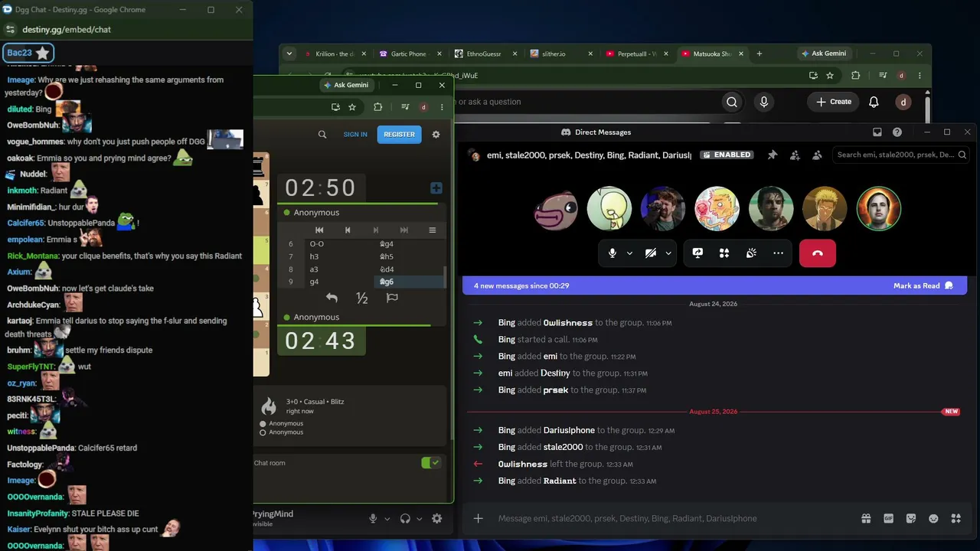980x551 pixels.
Task: Mark new Discord messages as read
Action: coord(923,285)
